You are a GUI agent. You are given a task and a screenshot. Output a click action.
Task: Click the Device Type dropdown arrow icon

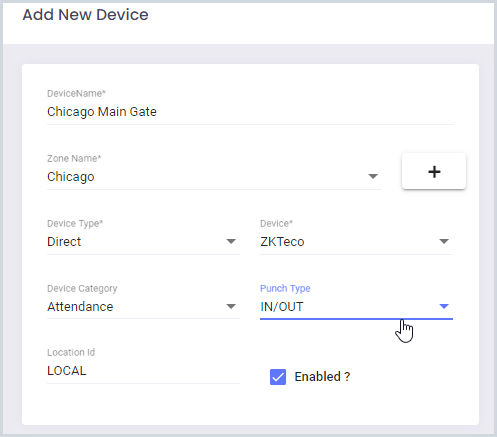(231, 241)
